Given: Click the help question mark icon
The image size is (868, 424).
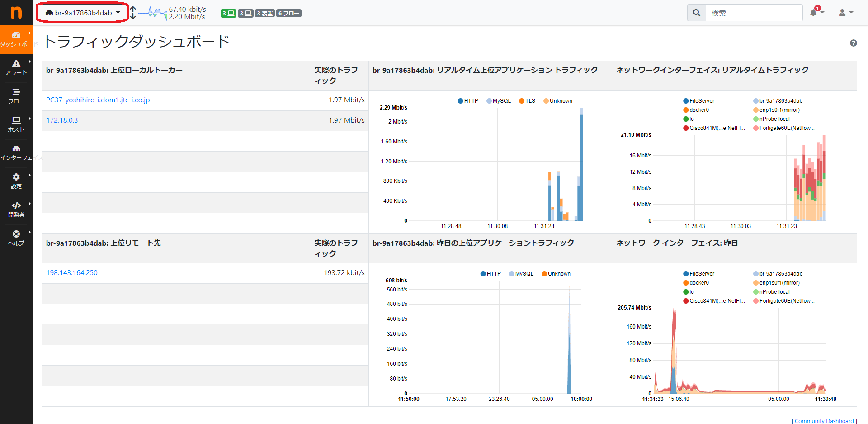Looking at the screenshot, I should [854, 43].
